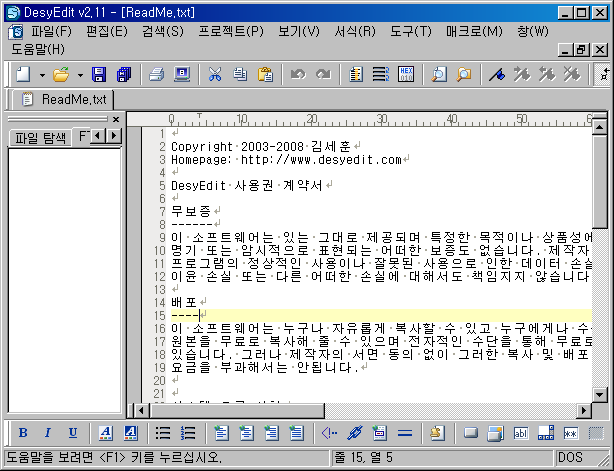Screen dimensions: 614x471
Task: Toggle the line numbers icon in the top toolbar
Action: click(381, 74)
